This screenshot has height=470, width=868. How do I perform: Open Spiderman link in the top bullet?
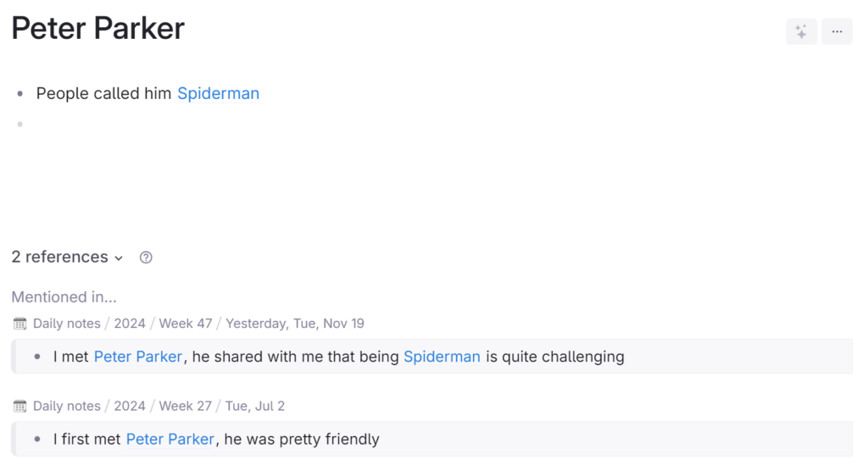click(x=218, y=93)
